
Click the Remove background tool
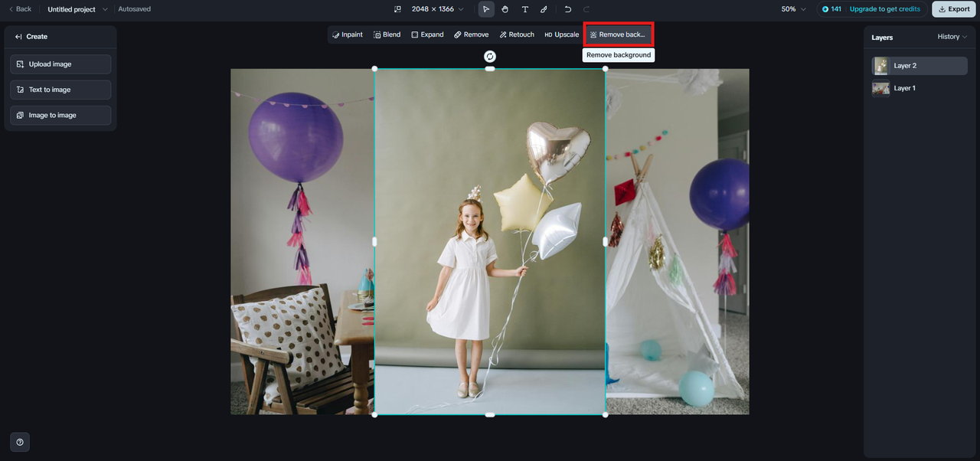click(618, 34)
